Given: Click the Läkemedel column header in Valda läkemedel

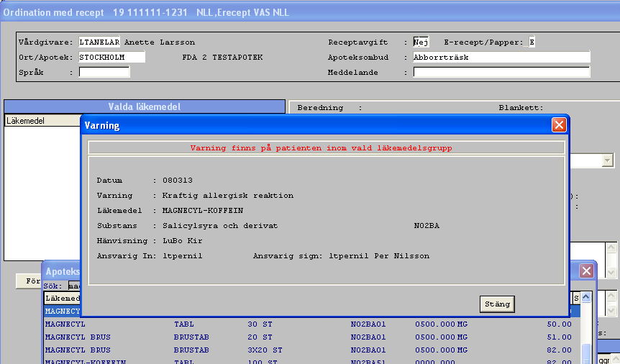Looking at the screenshot, I should 42,121.
